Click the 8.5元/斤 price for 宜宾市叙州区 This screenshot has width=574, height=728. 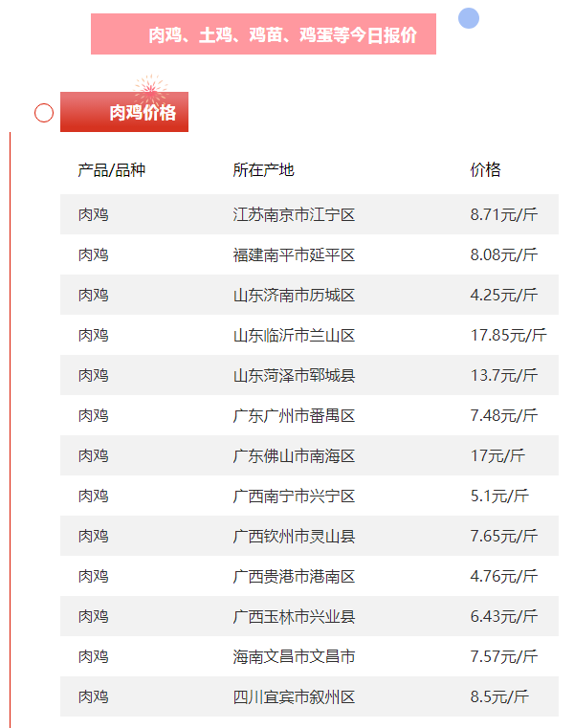[499, 697]
